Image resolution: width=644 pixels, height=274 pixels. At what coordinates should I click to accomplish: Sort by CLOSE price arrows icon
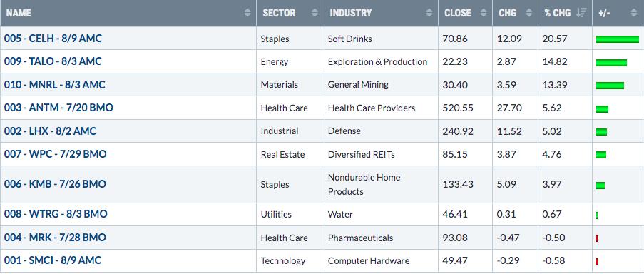pyautogui.click(x=484, y=13)
